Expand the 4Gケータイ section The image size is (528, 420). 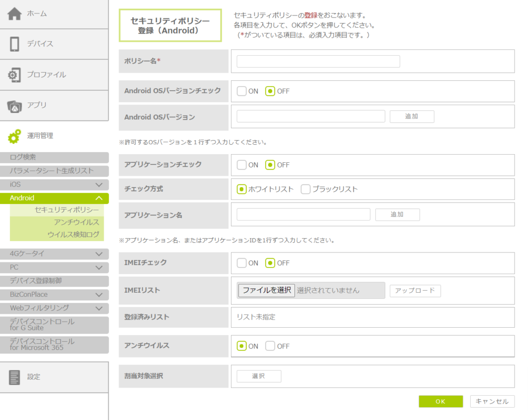click(99, 254)
